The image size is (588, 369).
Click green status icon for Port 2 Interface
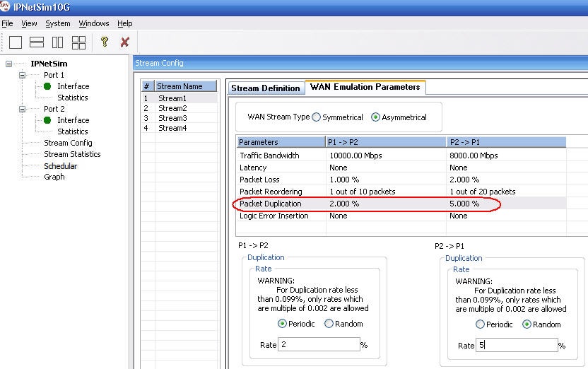point(47,120)
